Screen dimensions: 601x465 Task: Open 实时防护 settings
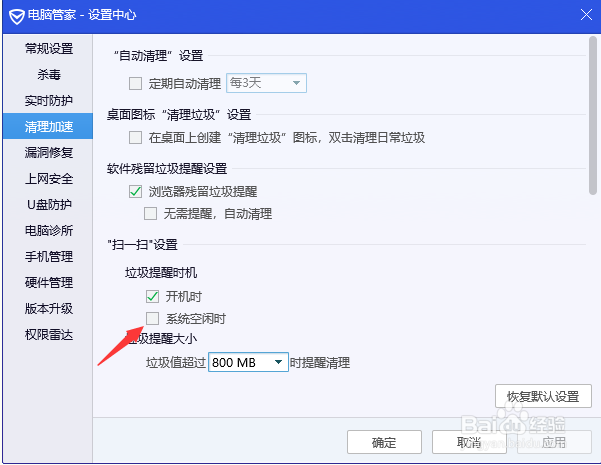49,100
